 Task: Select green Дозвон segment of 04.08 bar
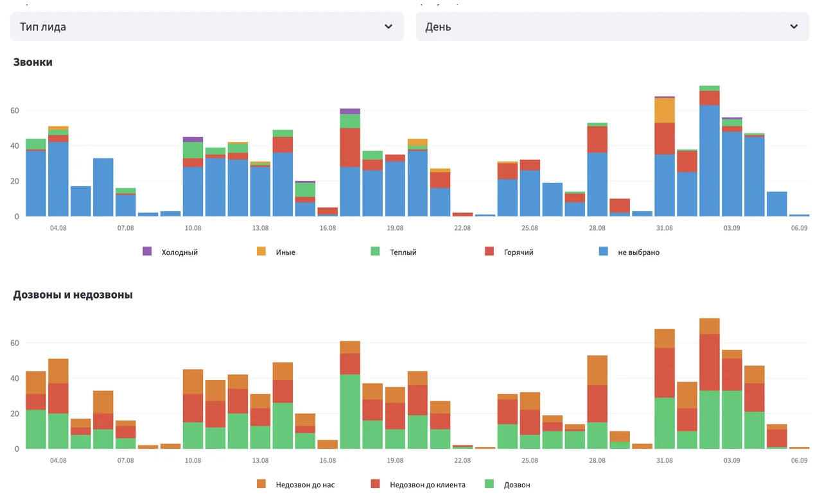point(58,431)
